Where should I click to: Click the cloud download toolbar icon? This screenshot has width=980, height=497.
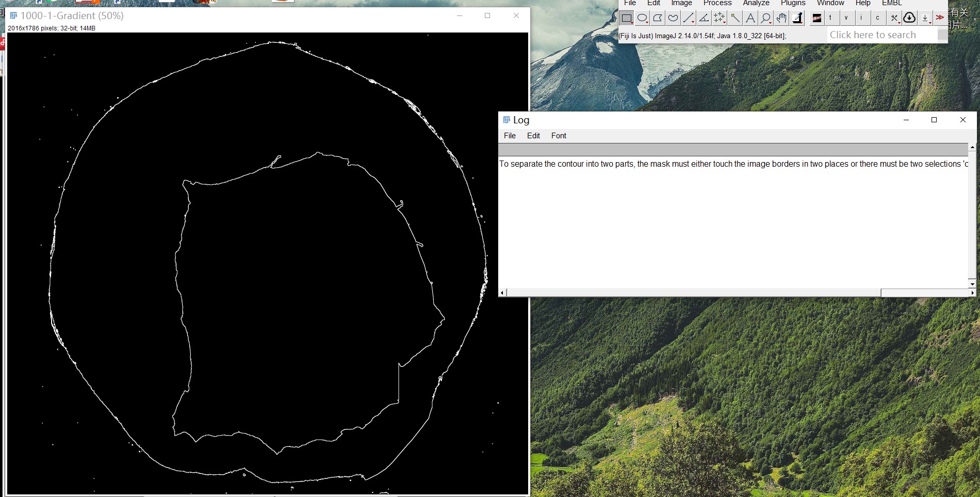[909, 18]
